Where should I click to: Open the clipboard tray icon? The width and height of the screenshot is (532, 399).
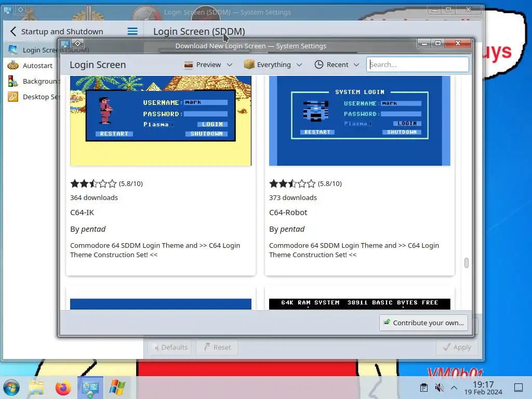(x=424, y=388)
